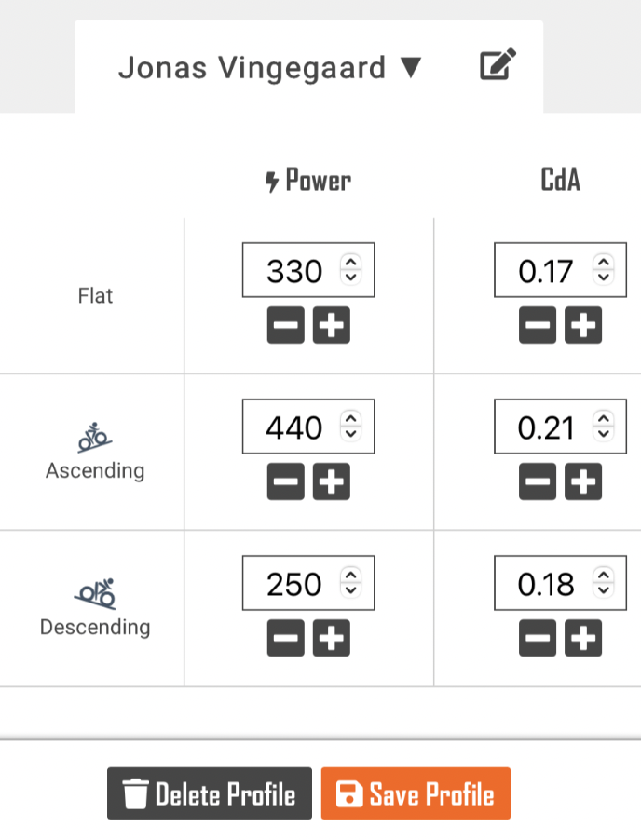Decrease Ascending CdA with minus button
This screenshot has height=840, width=641.
tap(538, 481)
